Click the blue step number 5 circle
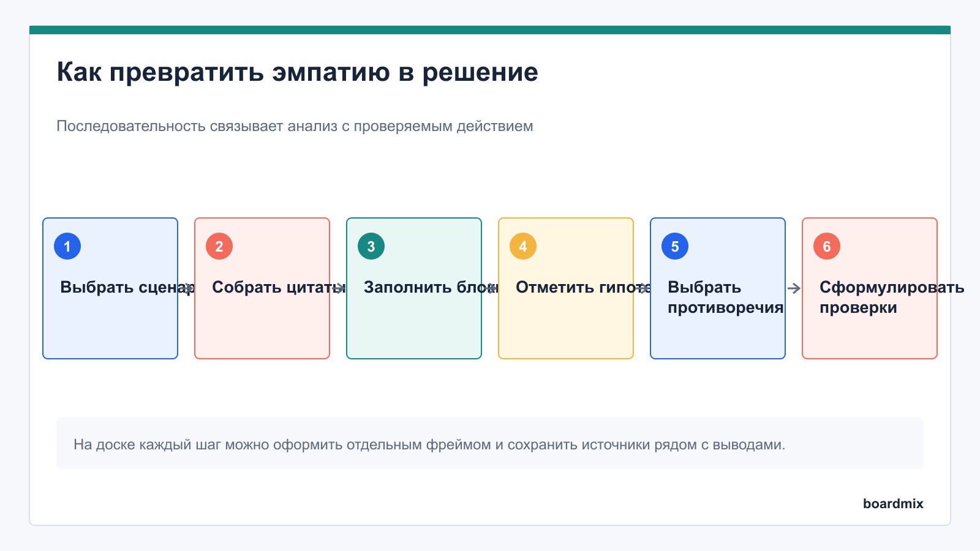This screenshot has height=551, width=980. point(675,246)
